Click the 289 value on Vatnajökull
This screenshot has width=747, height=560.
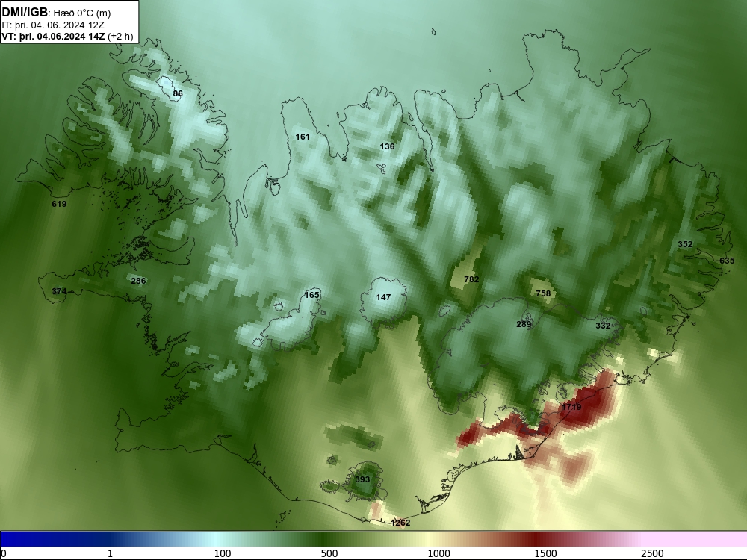(524, 324)
